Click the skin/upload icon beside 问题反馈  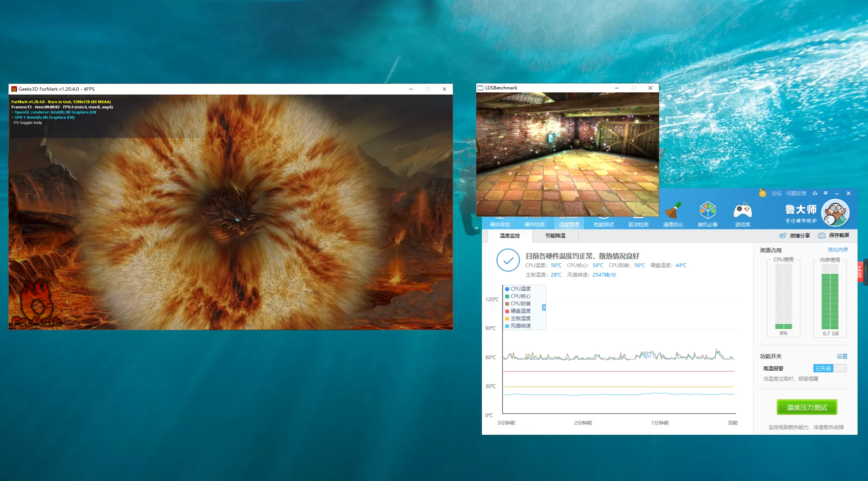pos(815,193)
